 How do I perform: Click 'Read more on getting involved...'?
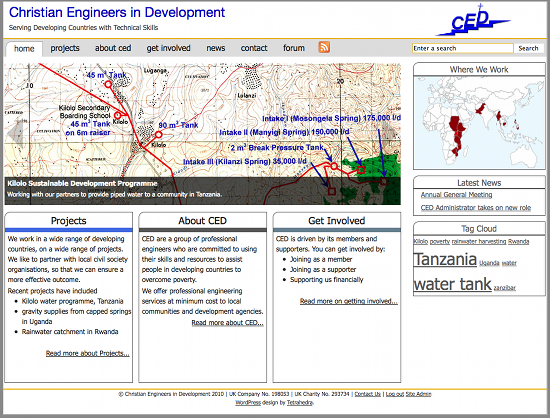(x=349, y=301)
